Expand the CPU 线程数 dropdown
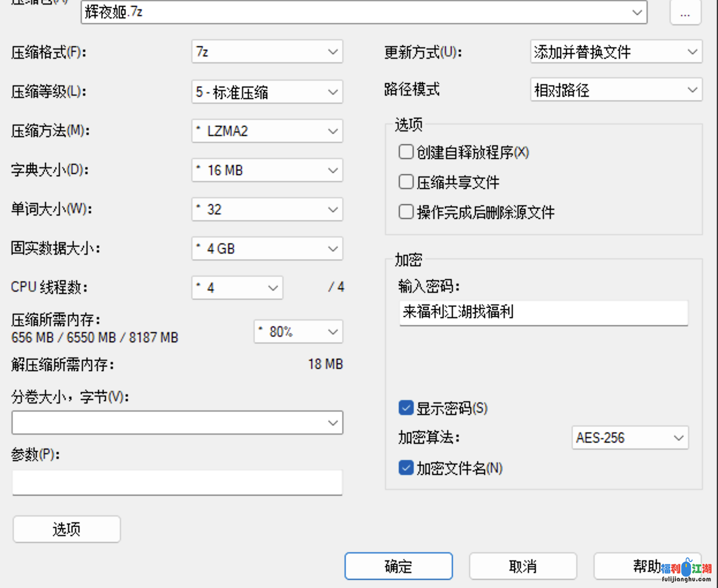Viewport: 718px width, 588px height. click(x=237, y=288)
